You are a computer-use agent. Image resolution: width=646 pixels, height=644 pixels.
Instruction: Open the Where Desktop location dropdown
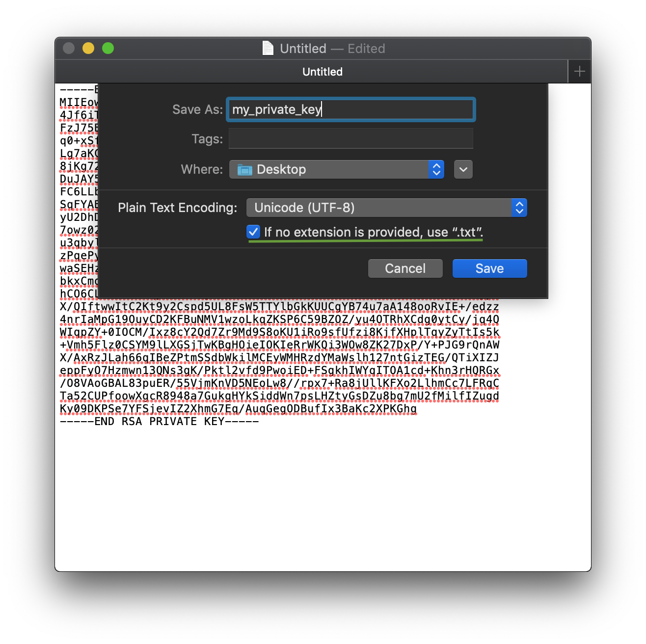coord(337,169)
